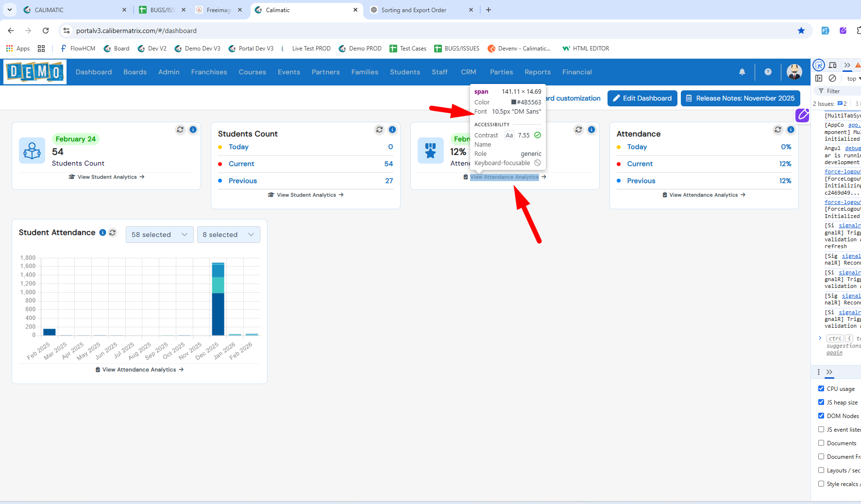Enable Layouts per second checkbox
Viewport: 861px width, 504px height.
tap(821, 470)
